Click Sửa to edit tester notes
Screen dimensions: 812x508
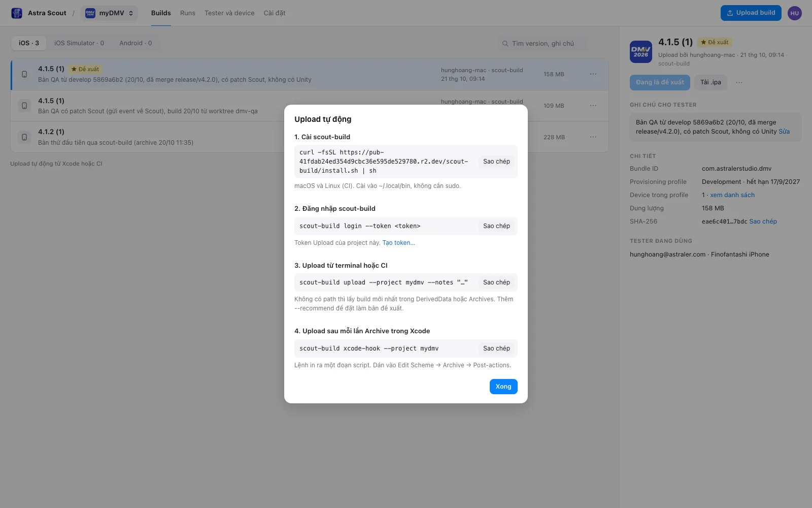point(784,132)
